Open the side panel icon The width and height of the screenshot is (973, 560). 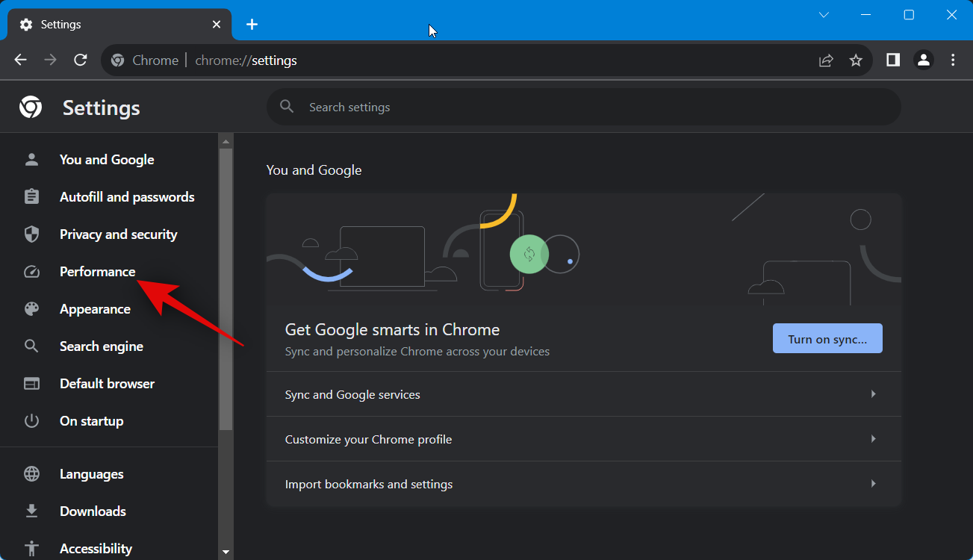893,60
